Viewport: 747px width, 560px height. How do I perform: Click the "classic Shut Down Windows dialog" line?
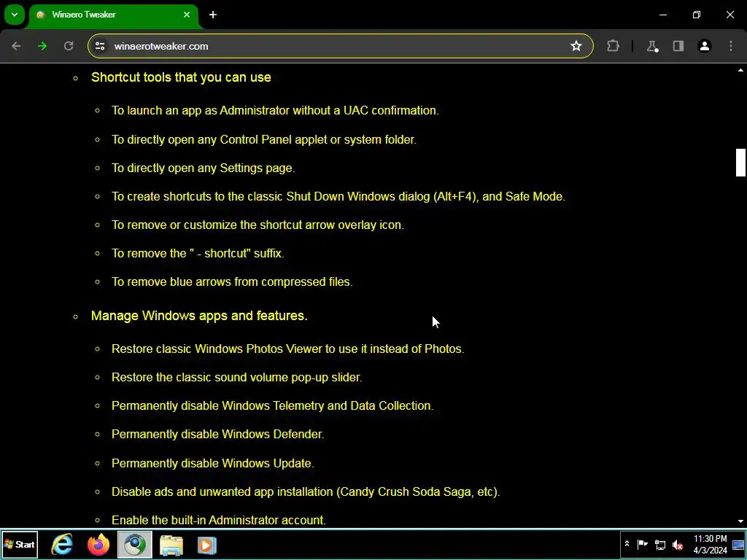pyautogui.click(x=338, y=197)
